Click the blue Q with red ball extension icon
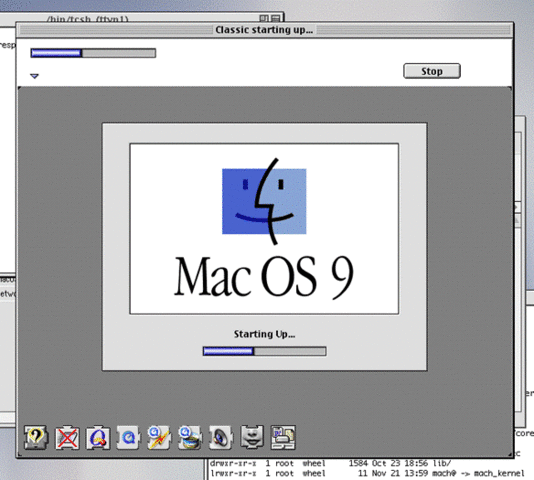The height and width of the screenshot is (480, 534). [x=98, y=437]
